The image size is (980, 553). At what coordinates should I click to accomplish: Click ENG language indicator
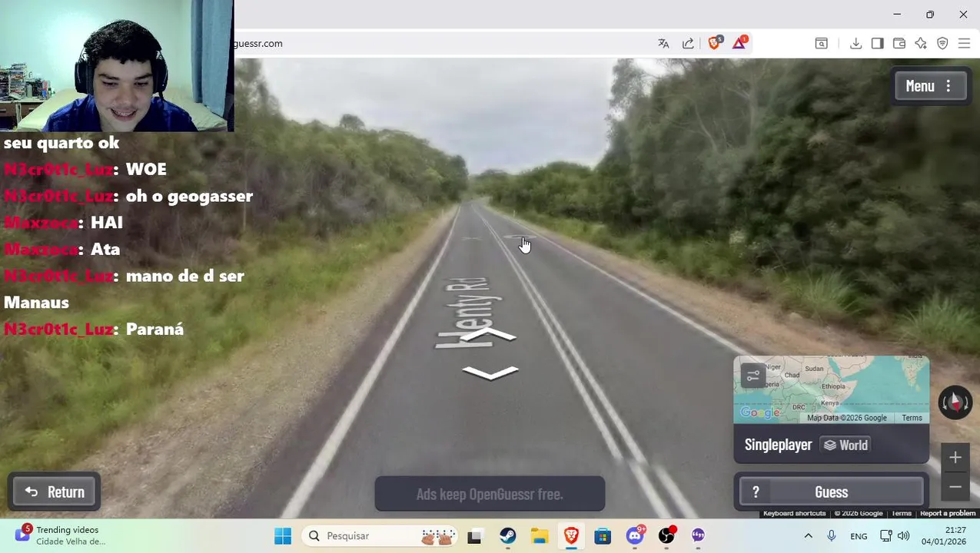[859, 536]
